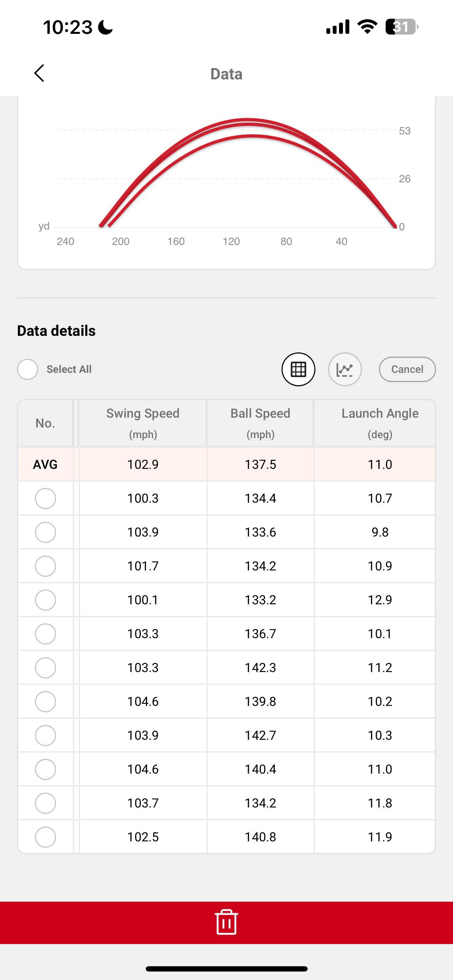Select the row with 102.5 swing speed
This screenshot has height=980, width=453.
[x=45, y=836]
